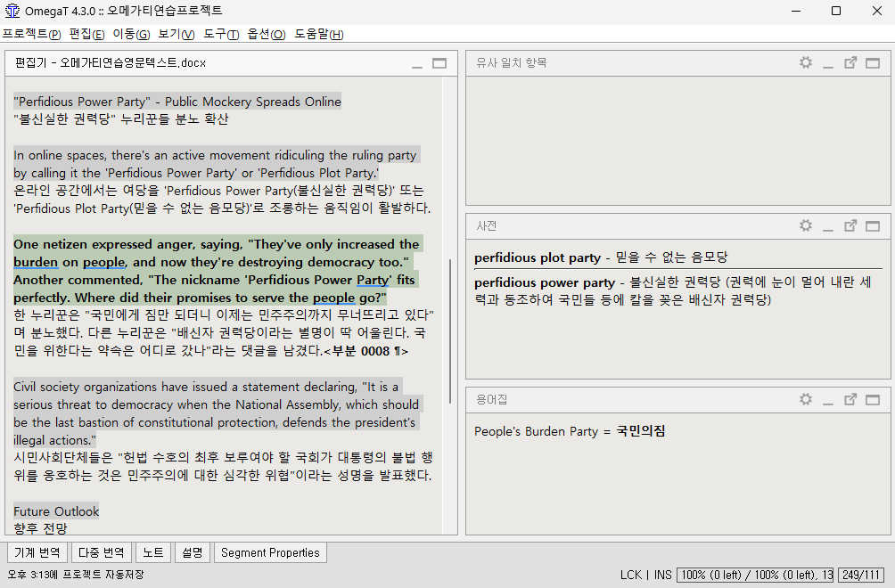Undock the 사전 dictionary pane

click(850, 226)
